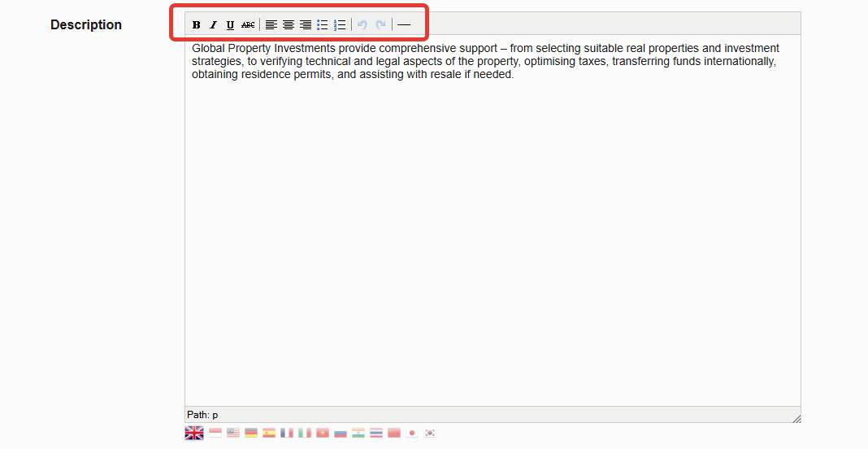Insert a numbered ordered list
The height and width of the screenshot is (449, 868).
click(x=340, y=25)
